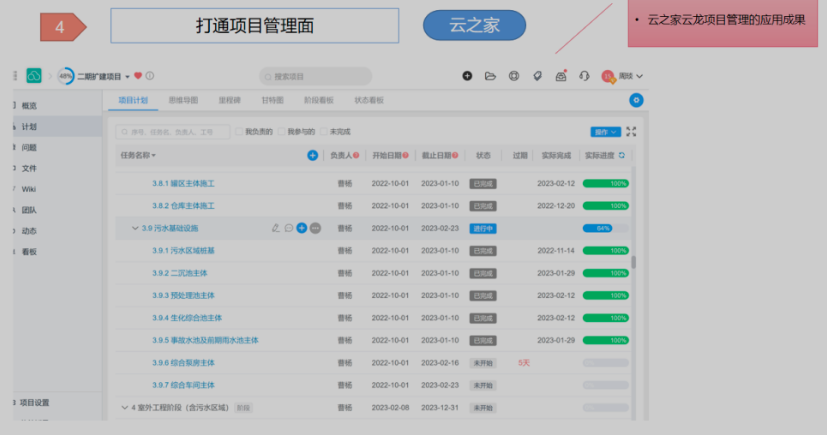Click the blue plus in task name header
Viewport: 827px width, 435px height.
pos(313,156)
